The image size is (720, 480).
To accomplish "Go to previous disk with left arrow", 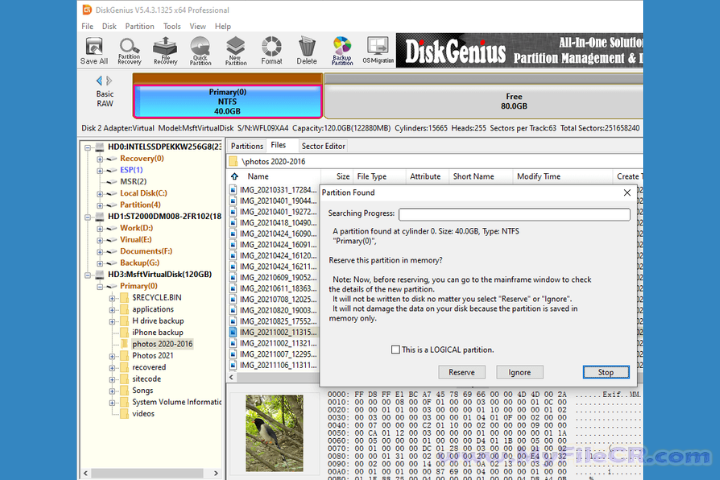I will [x=99, y=81].
